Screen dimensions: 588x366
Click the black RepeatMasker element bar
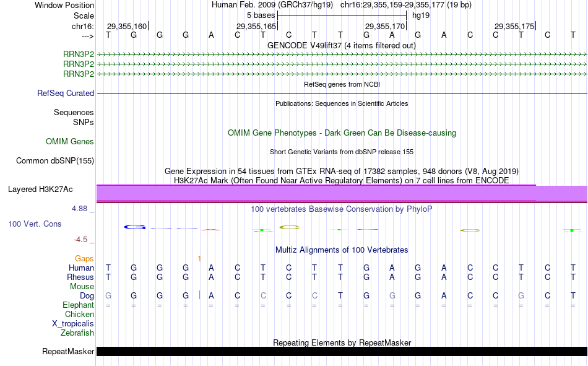(342, 351)
